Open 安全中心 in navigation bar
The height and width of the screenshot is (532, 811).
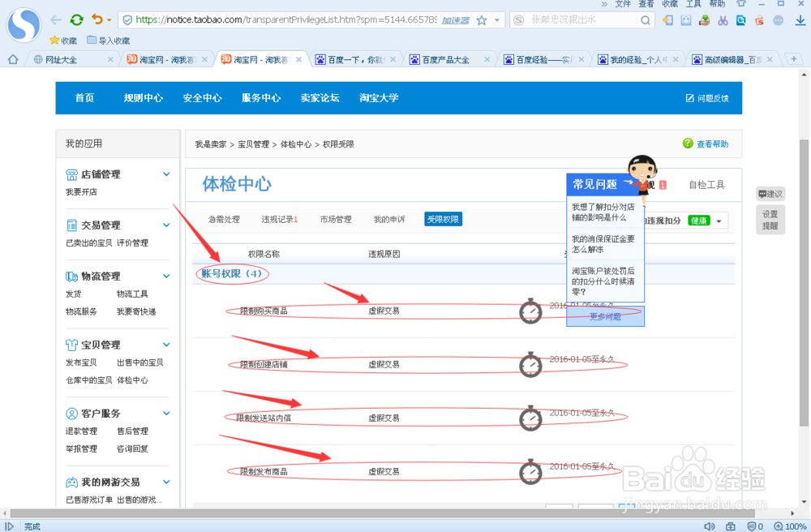point(202,97)
